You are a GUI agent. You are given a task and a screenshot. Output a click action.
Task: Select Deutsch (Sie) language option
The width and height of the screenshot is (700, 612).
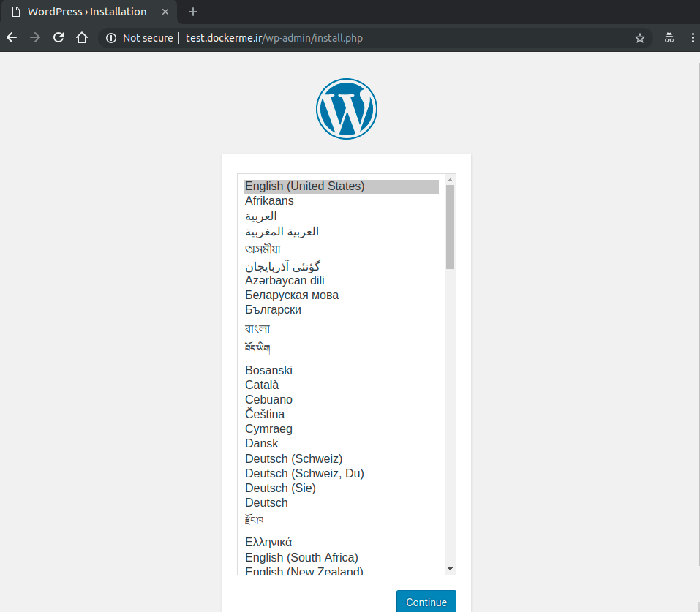pyautogui.click(x=341, y=488)
